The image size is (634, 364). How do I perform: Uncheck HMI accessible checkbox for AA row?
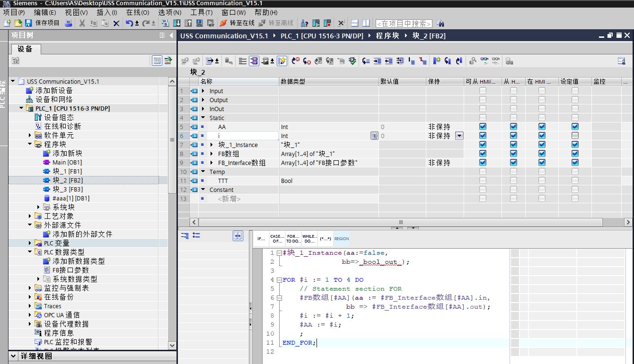pos(483,127)
